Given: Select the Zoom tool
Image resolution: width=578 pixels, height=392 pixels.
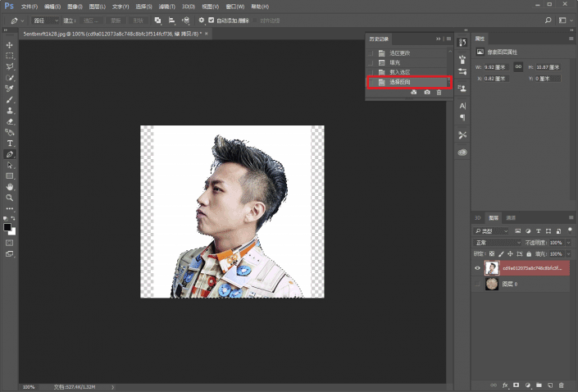Looking at the screenshot, I should (x=10, y=198).
